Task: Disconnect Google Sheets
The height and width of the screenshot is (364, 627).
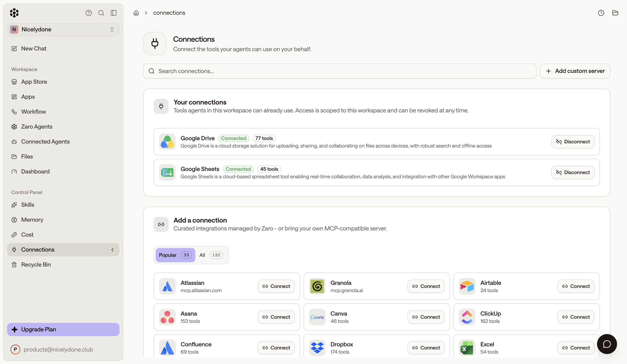Action: click(573, 172)
